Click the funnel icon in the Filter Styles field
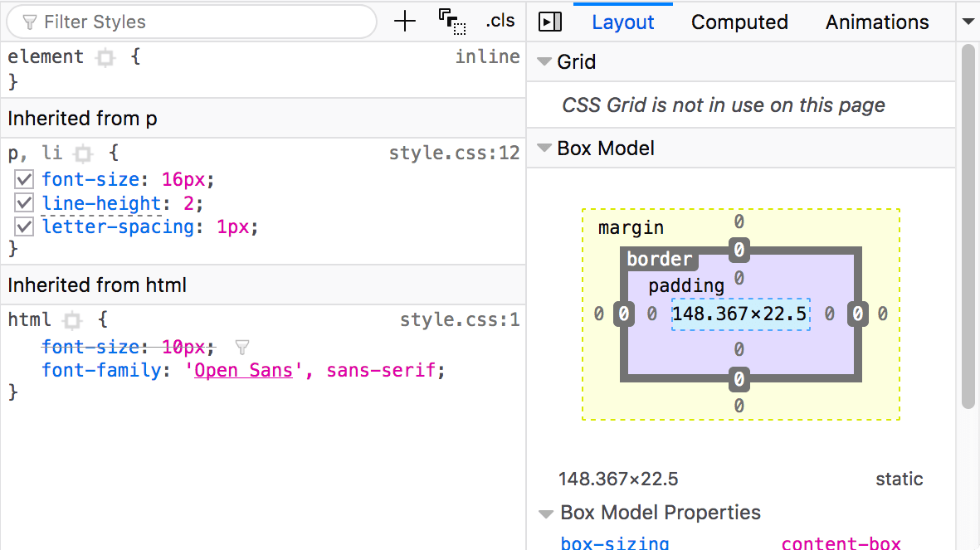The height and width of the screenshot is (550, 980). pos(30,22)
